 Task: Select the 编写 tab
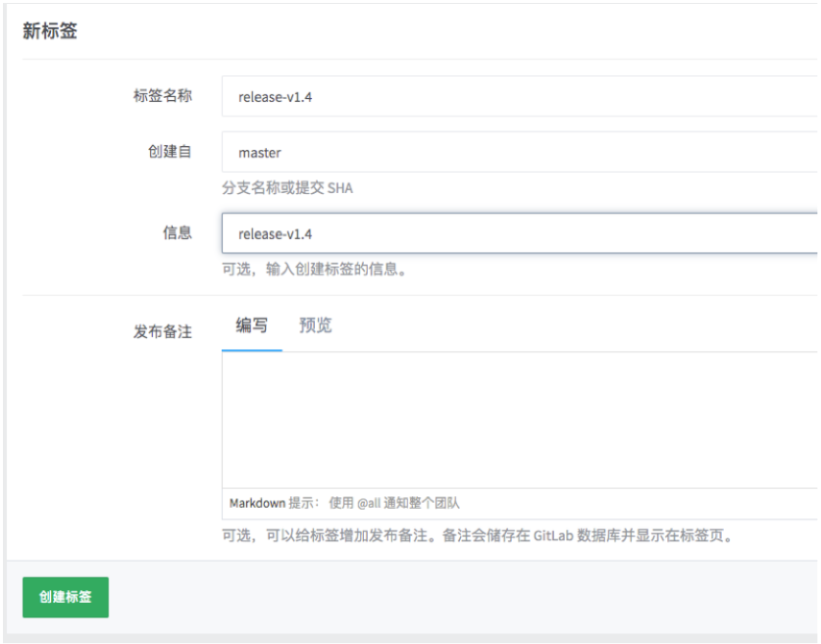click(252, 325)
